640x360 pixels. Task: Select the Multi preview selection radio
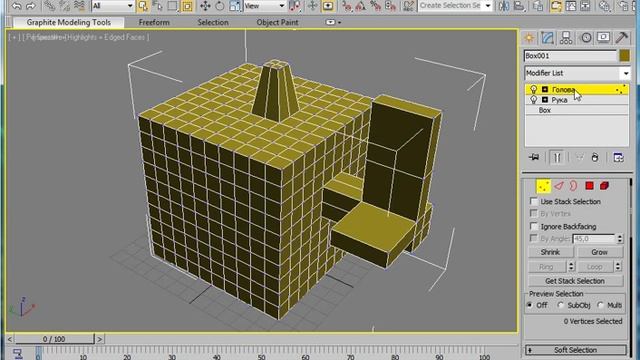[x=600, y=305]
